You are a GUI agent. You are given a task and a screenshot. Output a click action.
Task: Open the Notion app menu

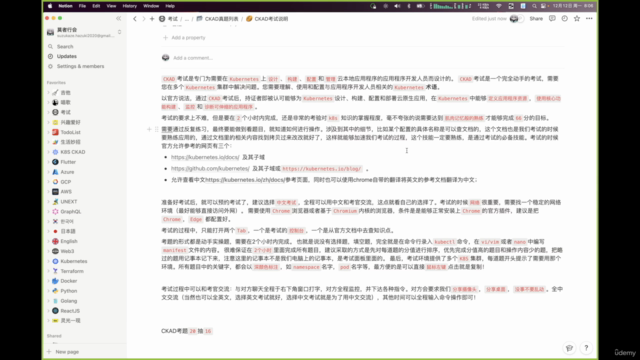coord(65,6)
